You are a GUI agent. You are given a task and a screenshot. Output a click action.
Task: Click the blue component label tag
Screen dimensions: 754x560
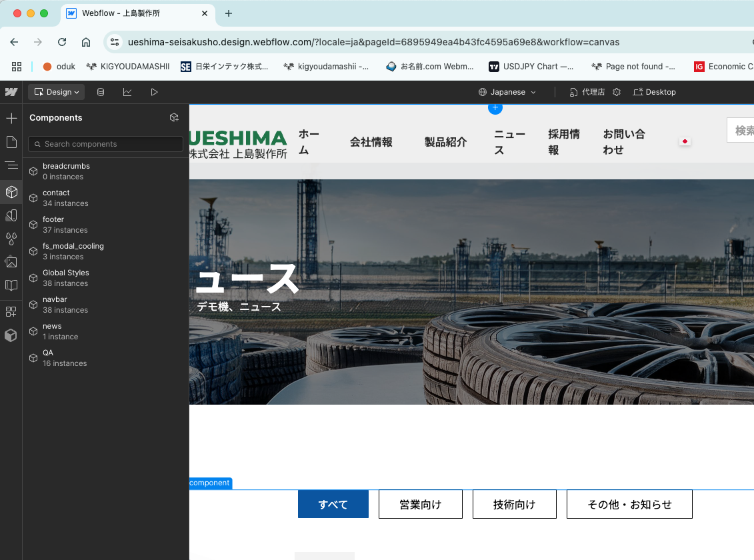210,483
